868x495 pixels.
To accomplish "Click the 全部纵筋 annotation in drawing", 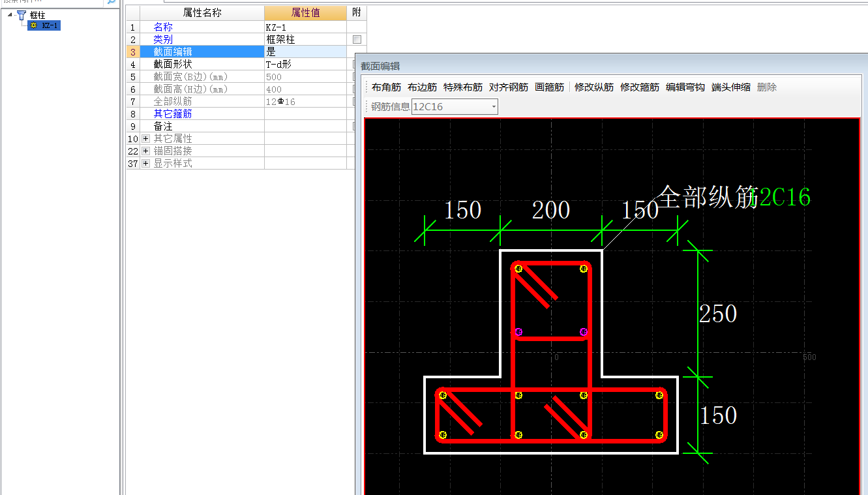I will (x=708, y=196).
